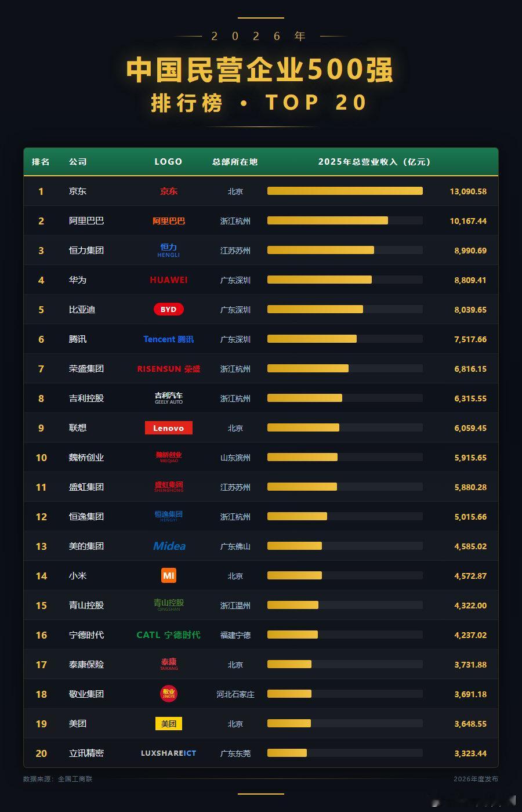This screenshot has width=522, height=812.
Task: Click the revenue figure 7,517.66
Action: pos(470,339)
